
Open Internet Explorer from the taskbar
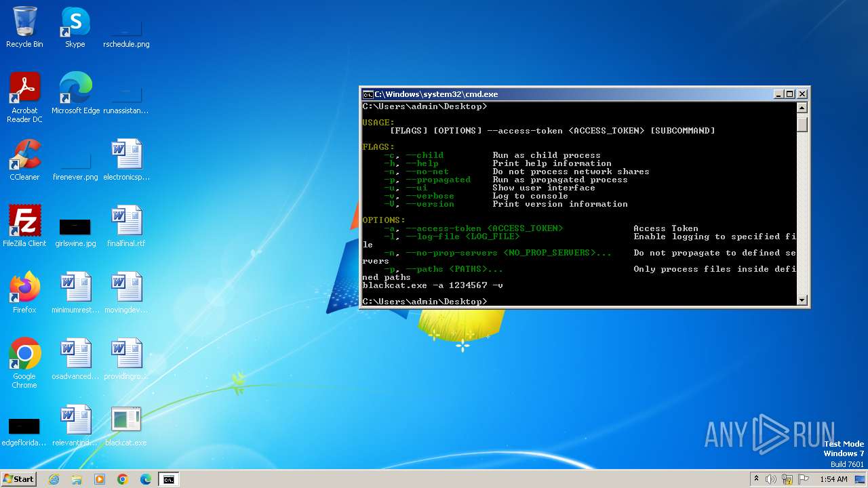(54, 479)
